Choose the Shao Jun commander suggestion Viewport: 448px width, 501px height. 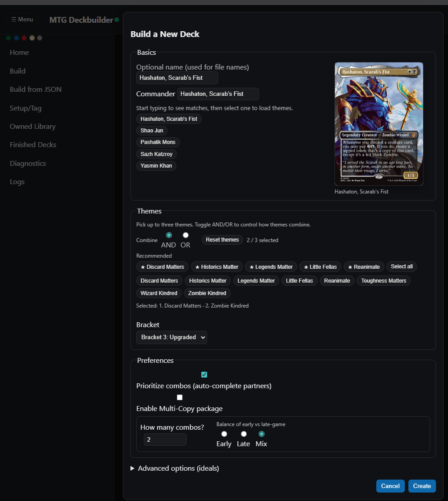pyautogui.click(x=151, y=130)
